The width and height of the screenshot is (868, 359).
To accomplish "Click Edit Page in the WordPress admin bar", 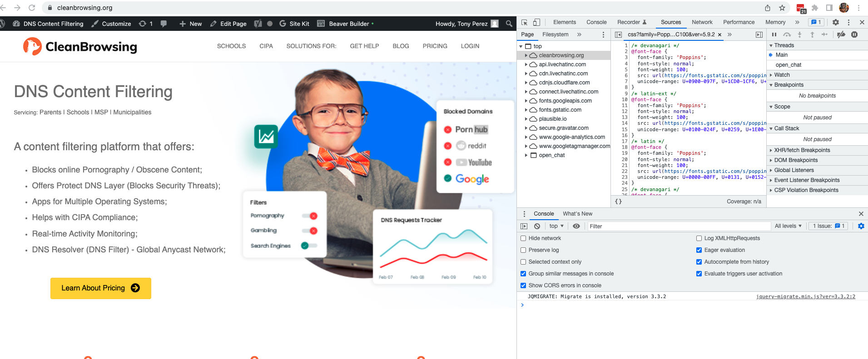I will coord(228,24).
